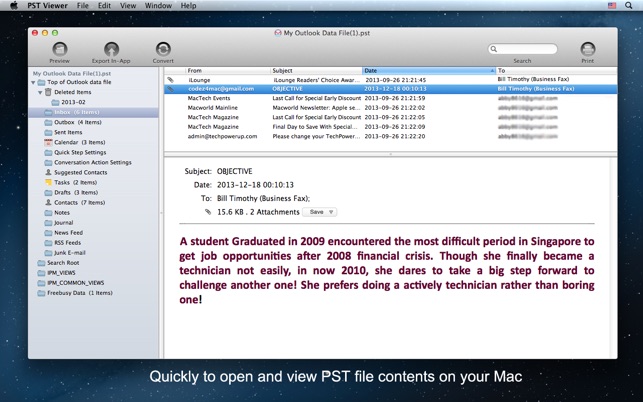643x402 pixels.
Task: Open the File menu
Action: point(82,5)
